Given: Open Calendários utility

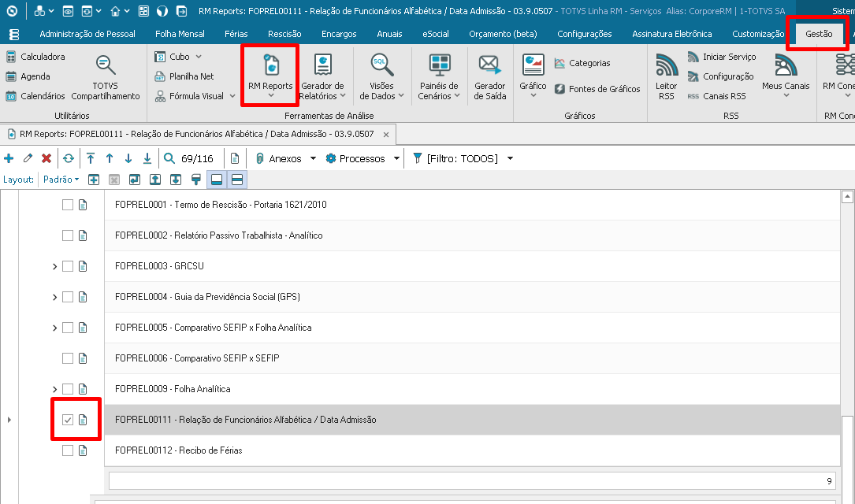Looking at the screenshot, I should pyautogui.click(x=35, y=96).
